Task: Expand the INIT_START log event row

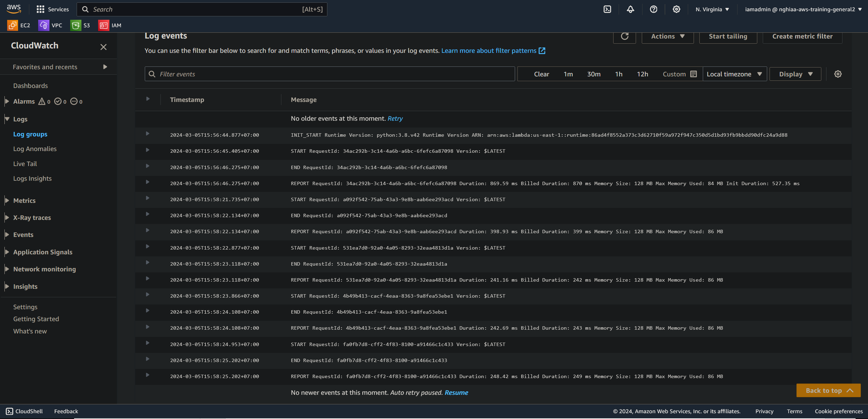Action: point(148,134)
